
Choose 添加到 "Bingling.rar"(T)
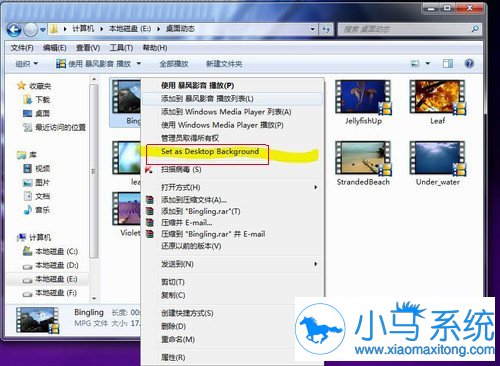(x=233, y=211)
